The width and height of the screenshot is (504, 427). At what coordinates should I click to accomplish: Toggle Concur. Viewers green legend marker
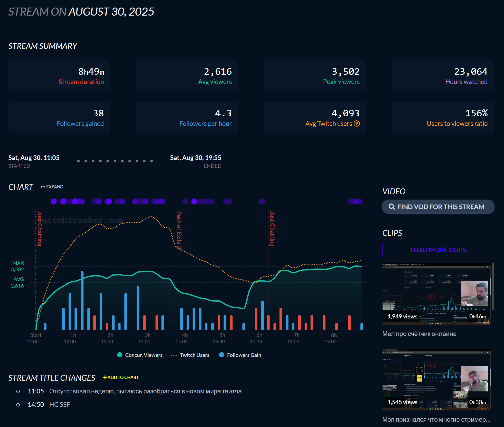click(120, 355)
